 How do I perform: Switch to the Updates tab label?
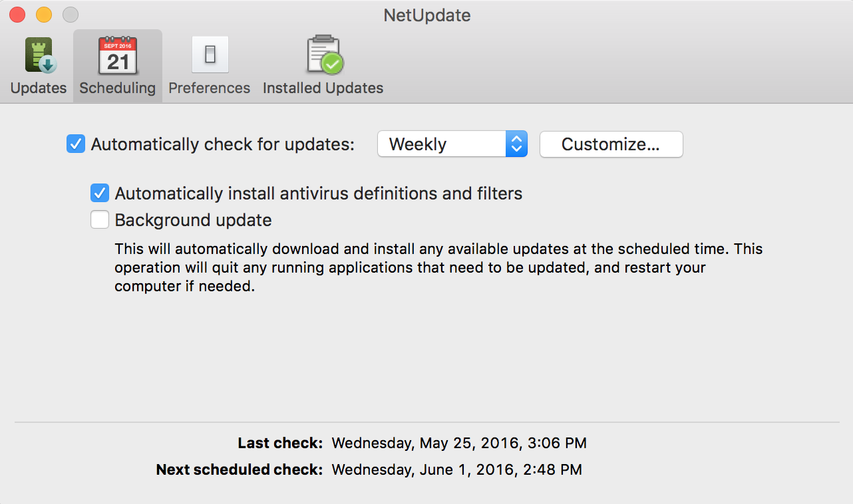coord(39,88)
